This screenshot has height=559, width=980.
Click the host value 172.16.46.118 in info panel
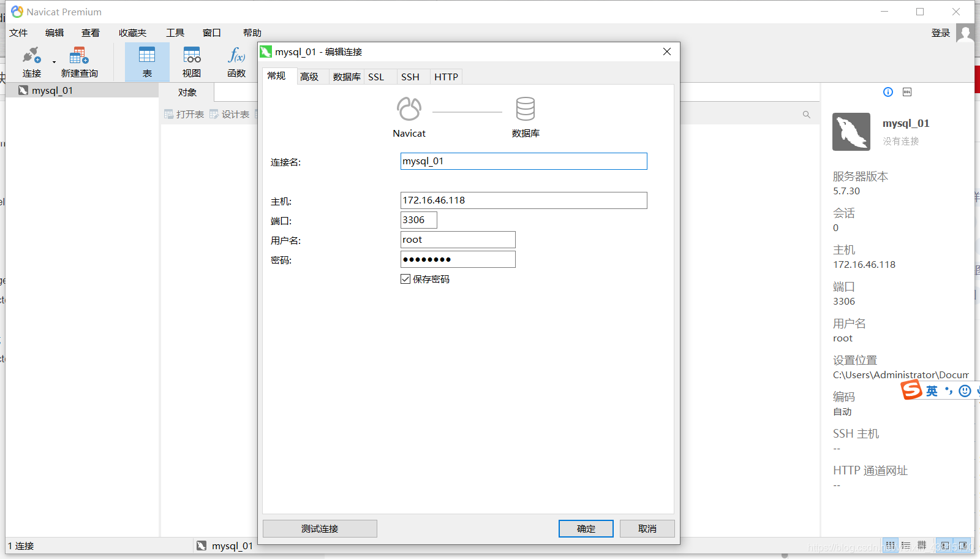tap(864, 265)
